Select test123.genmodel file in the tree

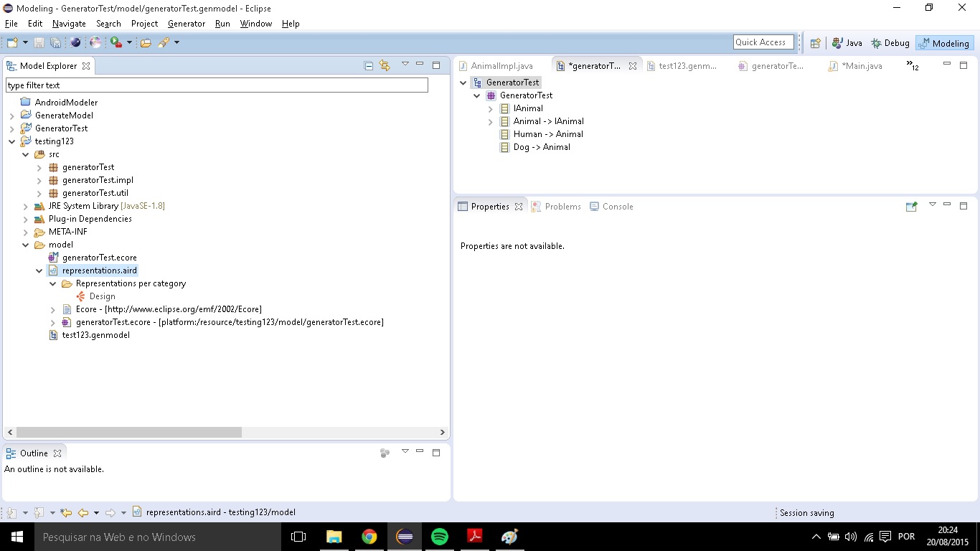coord(95,335)
